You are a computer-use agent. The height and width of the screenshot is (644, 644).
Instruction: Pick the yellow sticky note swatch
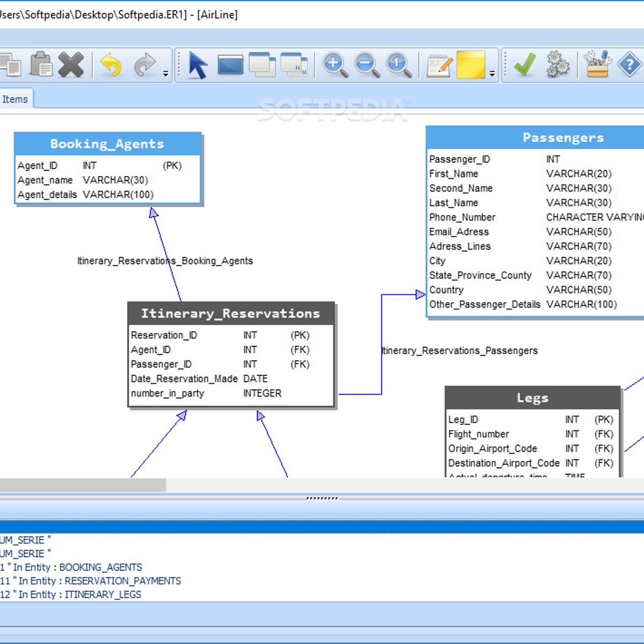[471, 65]
